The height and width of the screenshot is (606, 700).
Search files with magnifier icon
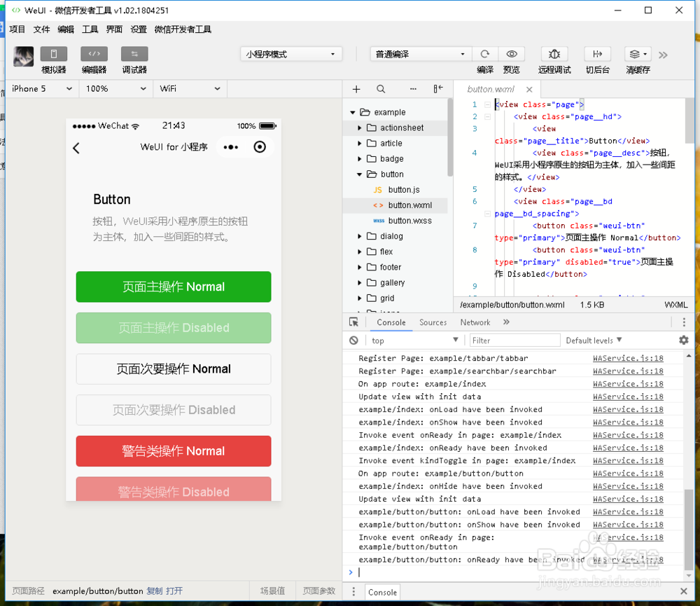[381, 89]
